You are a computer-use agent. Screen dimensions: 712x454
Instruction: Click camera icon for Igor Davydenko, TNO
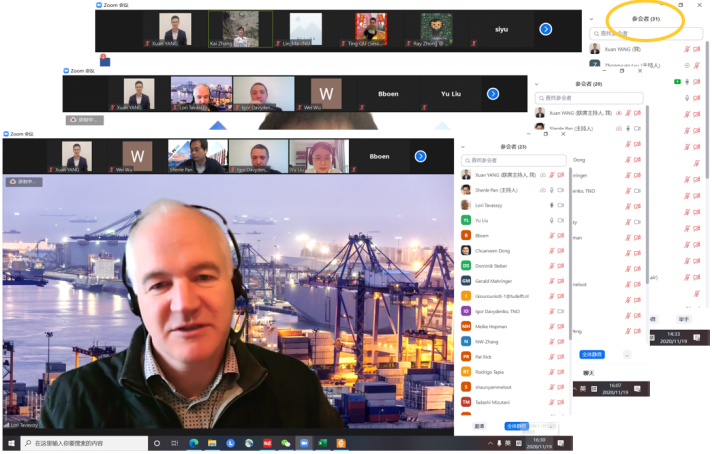(x=561, y=311)
